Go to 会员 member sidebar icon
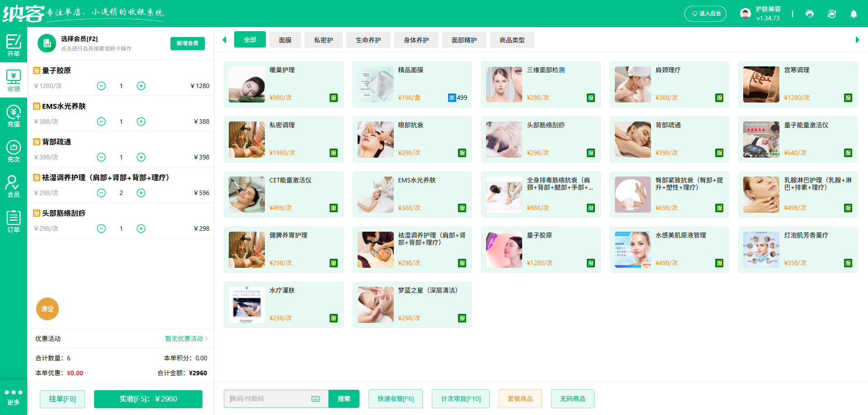This screenshot has width=868, height=415. point(14,186)
